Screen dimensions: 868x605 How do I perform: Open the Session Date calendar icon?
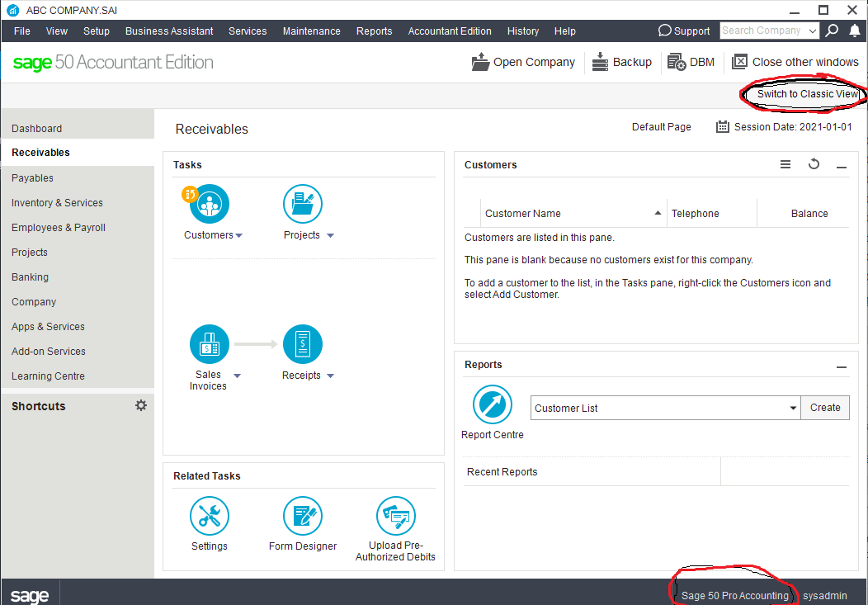click(723, 127)
